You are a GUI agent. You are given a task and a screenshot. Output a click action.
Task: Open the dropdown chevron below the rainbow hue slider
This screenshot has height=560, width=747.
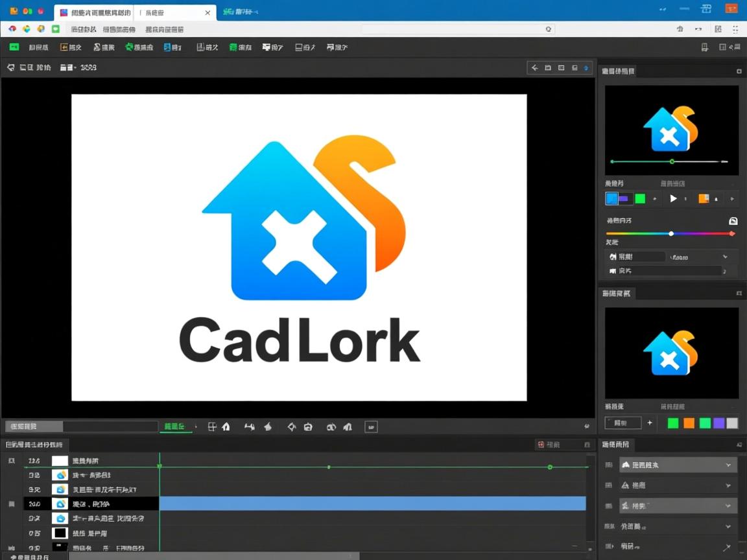coord(725,257)
